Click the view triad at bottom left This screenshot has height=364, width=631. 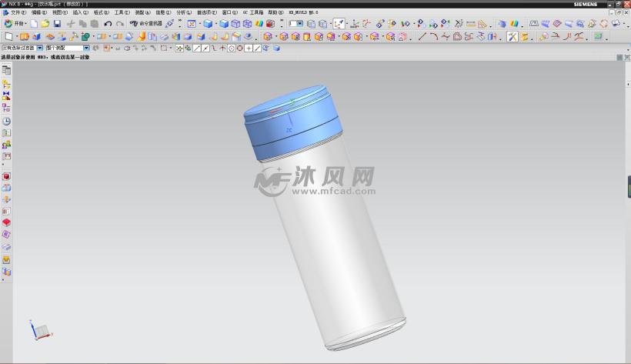[40, 330]
